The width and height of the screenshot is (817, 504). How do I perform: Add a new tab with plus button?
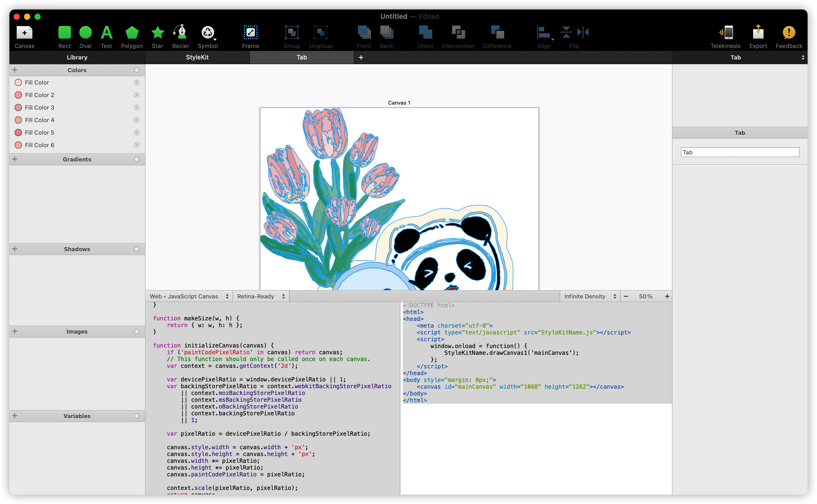pyautogui.click(x=361, y=57)
